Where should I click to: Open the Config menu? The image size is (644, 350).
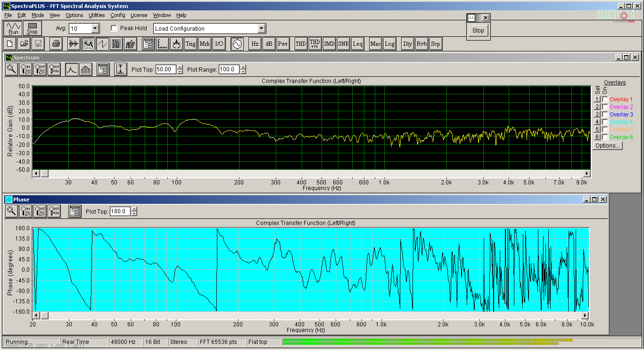pos(118,15)
